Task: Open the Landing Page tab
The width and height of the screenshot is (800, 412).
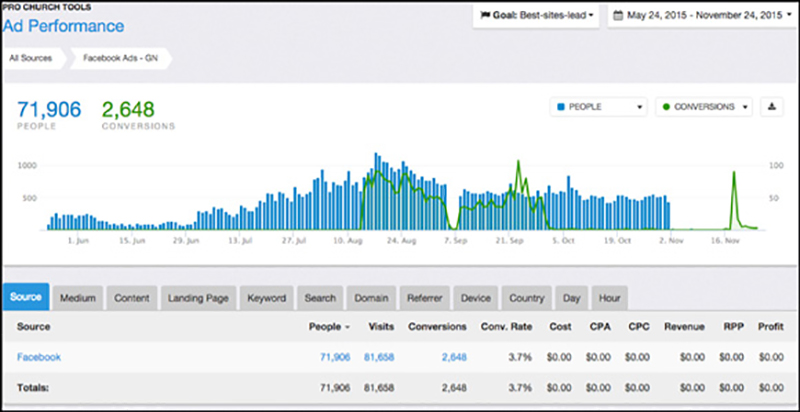Action: [x=200, y=298]
